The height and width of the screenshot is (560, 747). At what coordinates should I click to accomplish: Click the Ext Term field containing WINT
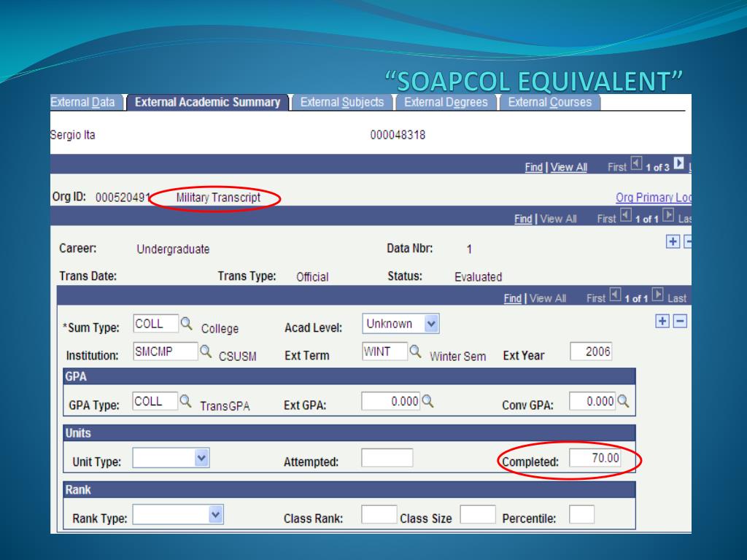(x=385, y=351)
